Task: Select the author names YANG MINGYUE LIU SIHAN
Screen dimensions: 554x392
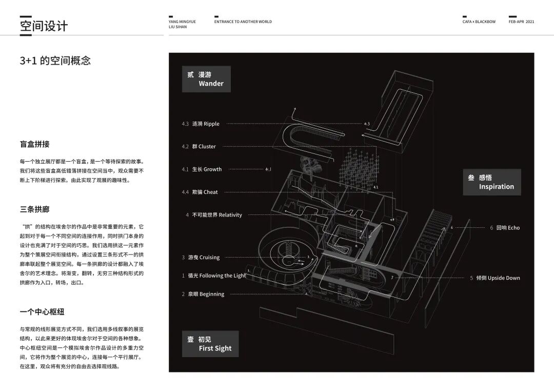Action: pos(182,24)
